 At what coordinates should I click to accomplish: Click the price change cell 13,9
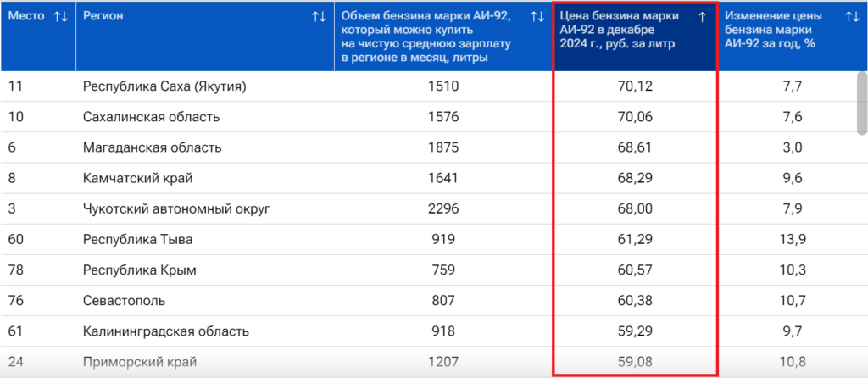pyautogui.click(x=793, y=240)
